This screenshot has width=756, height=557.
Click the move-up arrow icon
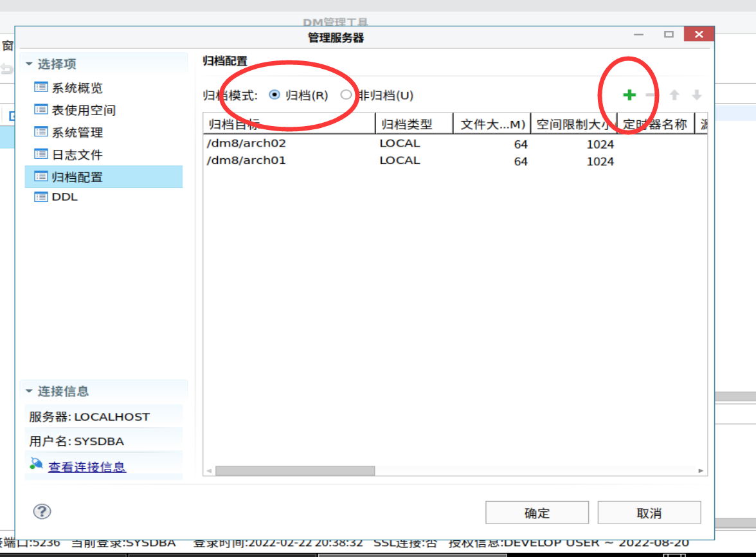tap(674, 95)
